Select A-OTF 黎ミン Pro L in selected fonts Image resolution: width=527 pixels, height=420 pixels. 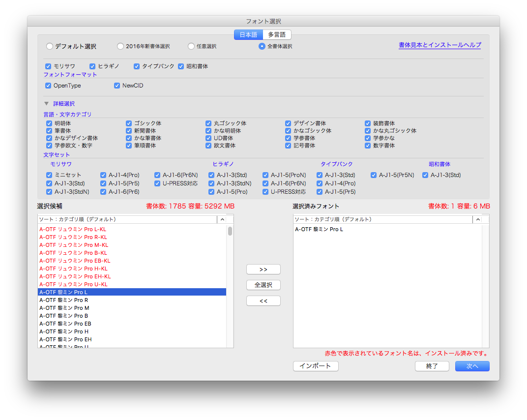(388, 229)
